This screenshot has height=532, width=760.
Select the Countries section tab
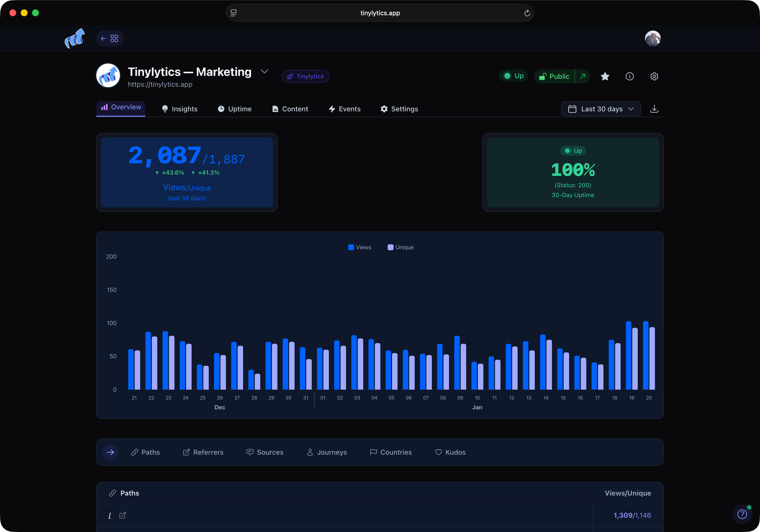pos(391,452)
